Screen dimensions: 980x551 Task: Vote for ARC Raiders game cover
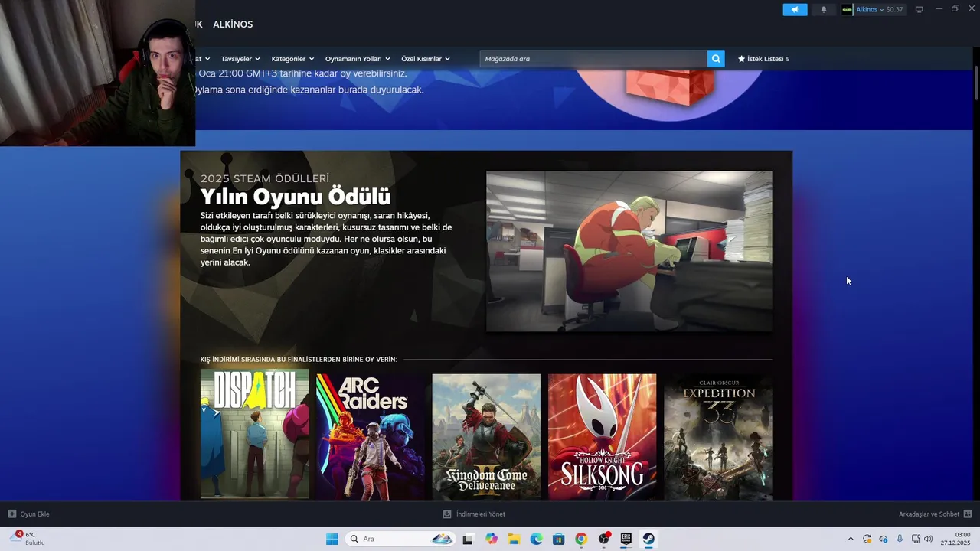[x=371, y=437]
